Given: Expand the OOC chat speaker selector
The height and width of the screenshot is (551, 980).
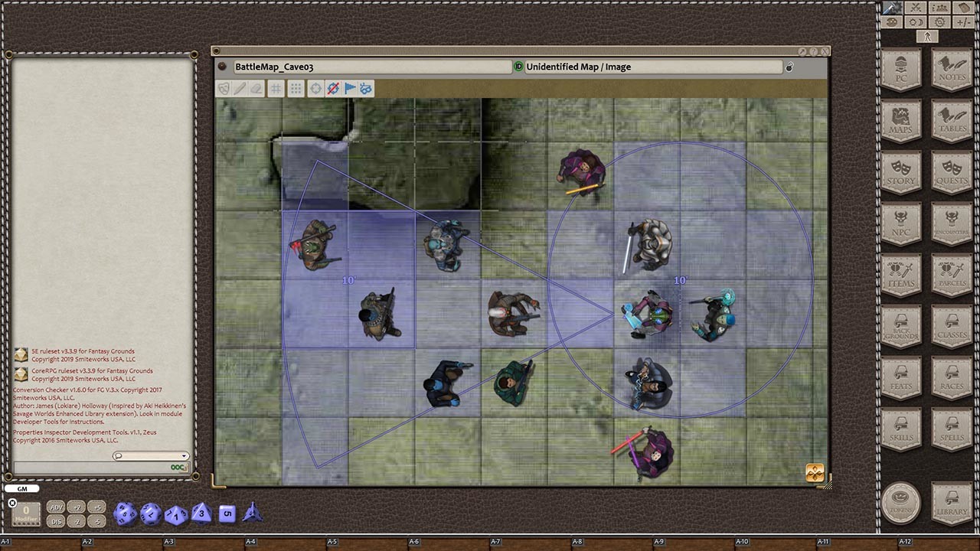Looking at the screenshot, I should pos(178,467).
